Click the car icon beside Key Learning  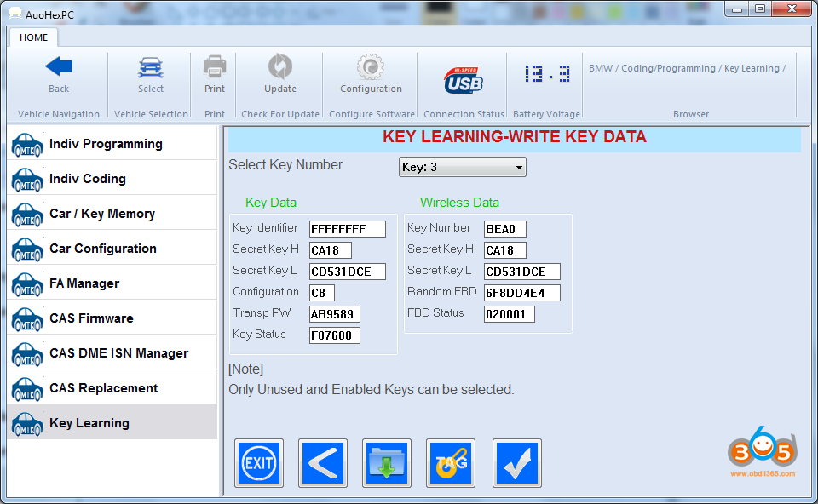click(27, 424)
